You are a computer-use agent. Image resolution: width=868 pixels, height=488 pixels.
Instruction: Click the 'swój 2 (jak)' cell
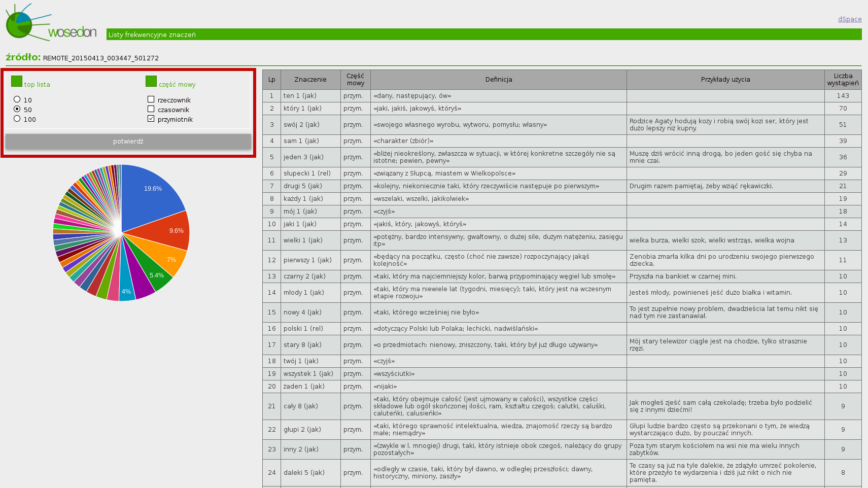310,125
